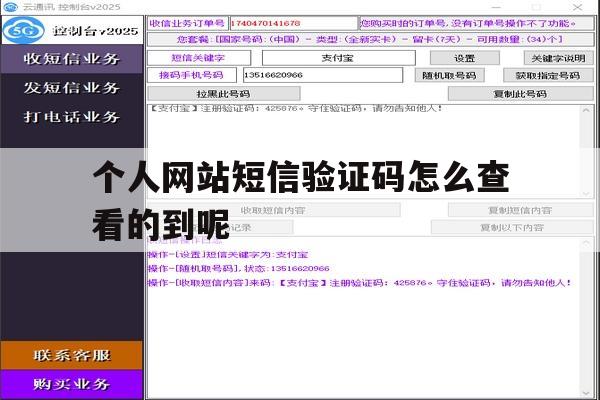Click the 5G cloud logo icon
This screenshot has width=600, height=400.
click(24, 30)
